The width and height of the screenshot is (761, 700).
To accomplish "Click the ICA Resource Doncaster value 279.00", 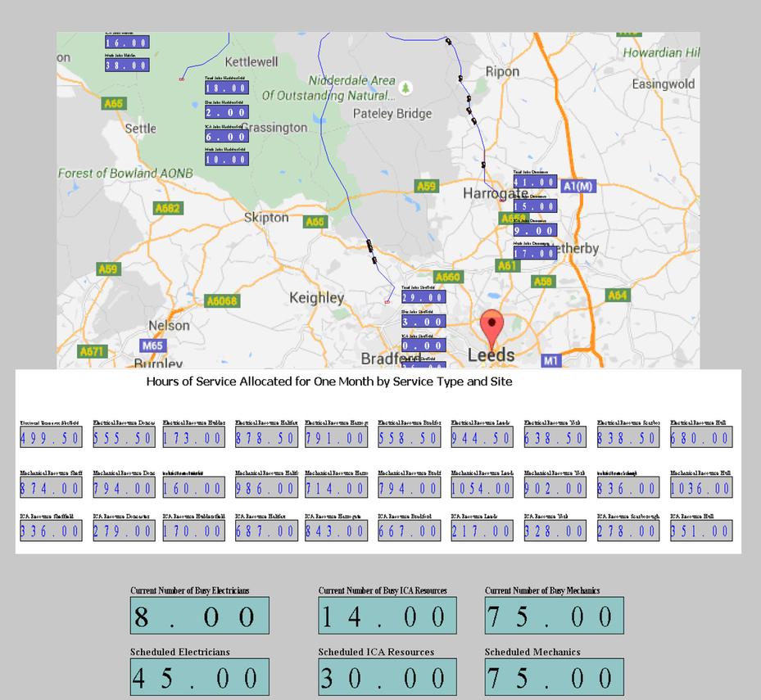I will tap(124, 531).
